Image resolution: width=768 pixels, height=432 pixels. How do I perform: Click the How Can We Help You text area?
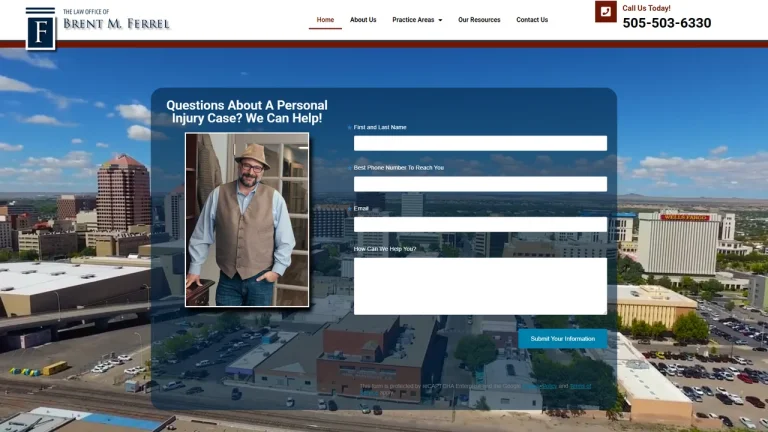pyautogui.click(x=480, y=286)
